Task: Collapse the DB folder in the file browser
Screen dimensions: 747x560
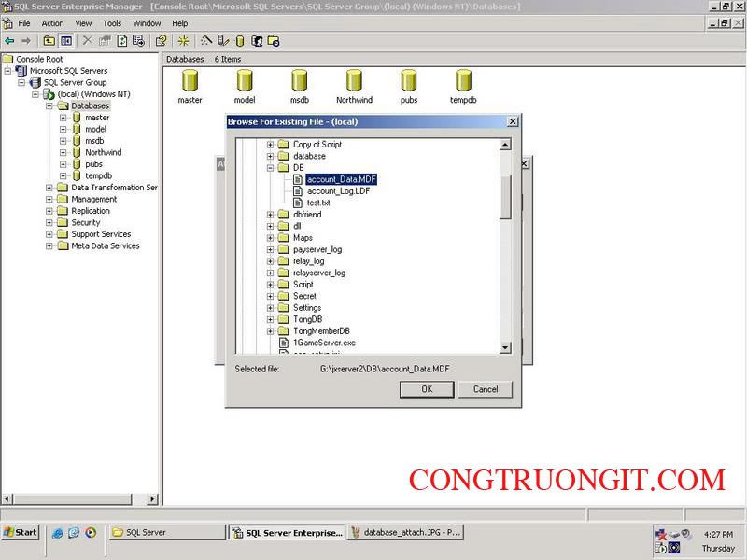Action: [270, 168]
